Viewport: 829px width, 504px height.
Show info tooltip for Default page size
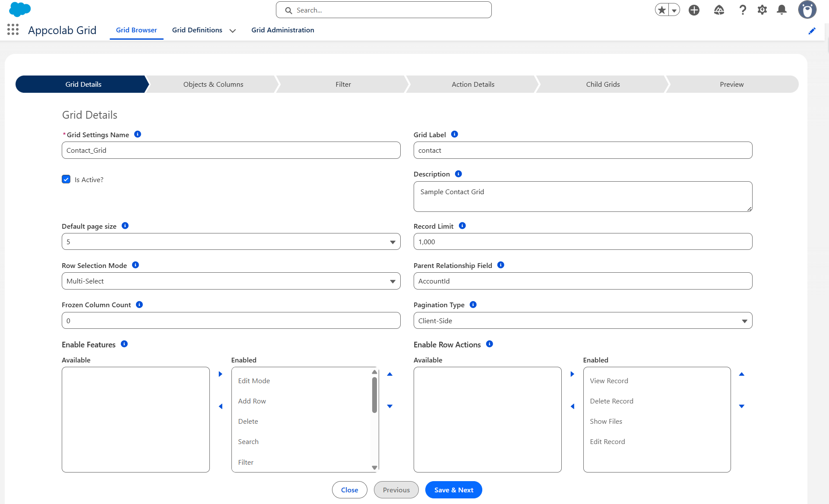coord(125,226)
